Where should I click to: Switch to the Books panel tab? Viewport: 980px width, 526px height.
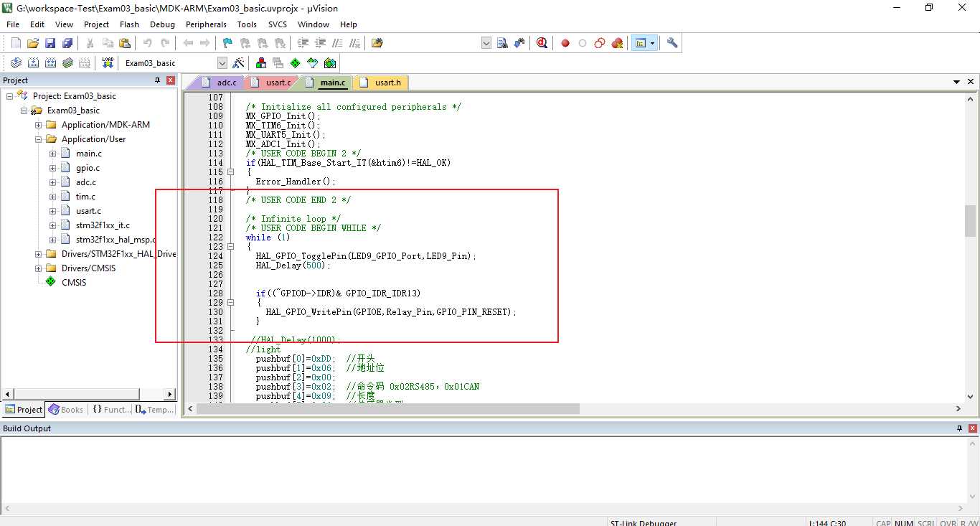(x=66, y=410)
